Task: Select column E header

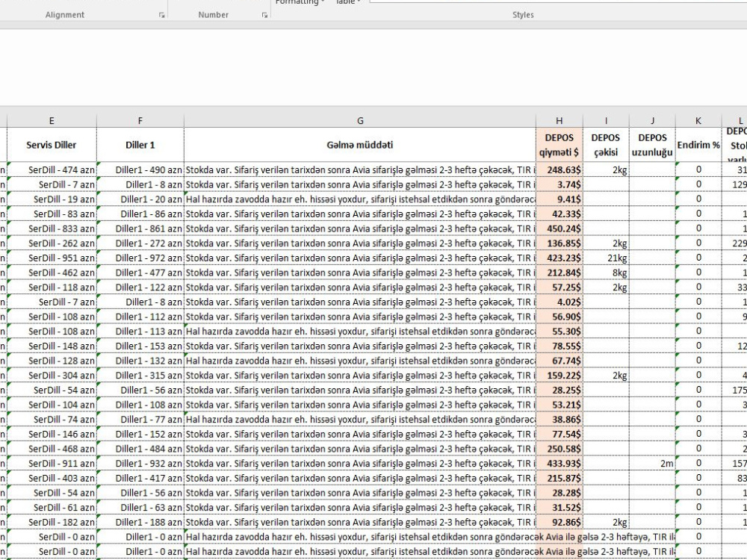Action: (52, 121)
